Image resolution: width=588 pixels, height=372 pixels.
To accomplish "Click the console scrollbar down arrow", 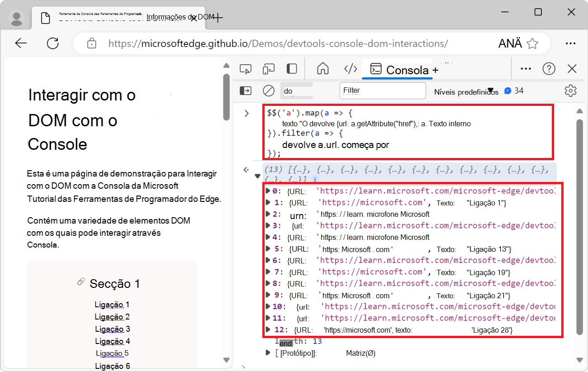I will click(580, 360).
